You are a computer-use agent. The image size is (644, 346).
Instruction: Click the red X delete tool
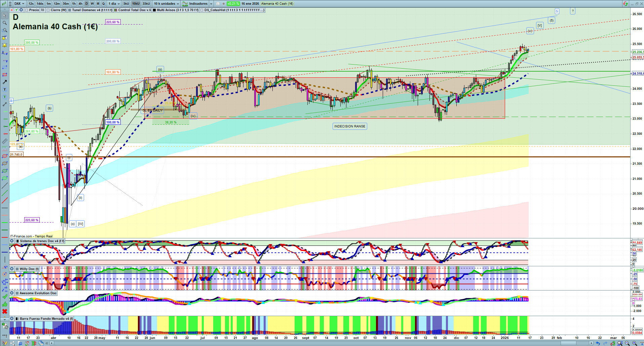point(5,311)
